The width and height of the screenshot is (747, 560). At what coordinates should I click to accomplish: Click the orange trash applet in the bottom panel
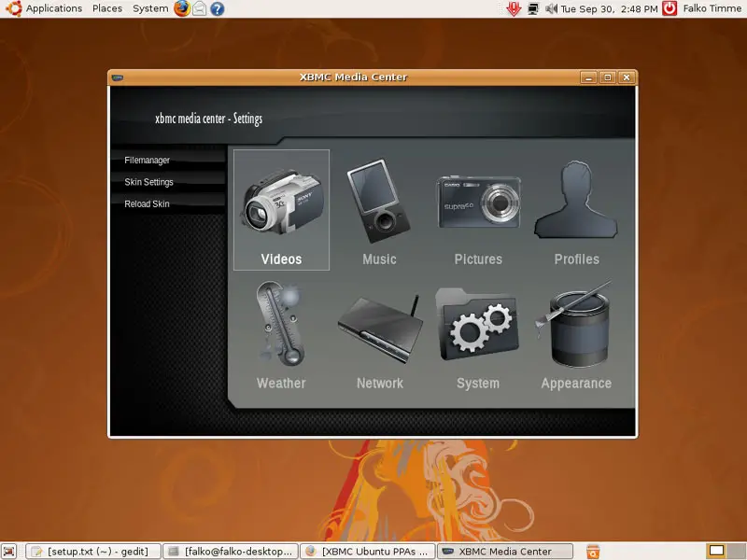(593, 551)
